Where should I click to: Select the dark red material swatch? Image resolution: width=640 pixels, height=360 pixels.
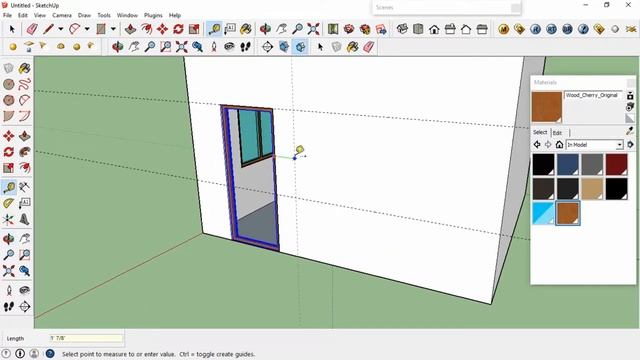[x=616, y=165]
